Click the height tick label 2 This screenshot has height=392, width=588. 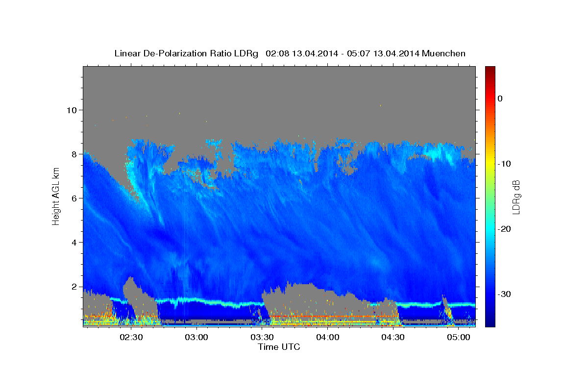point(74,287)
